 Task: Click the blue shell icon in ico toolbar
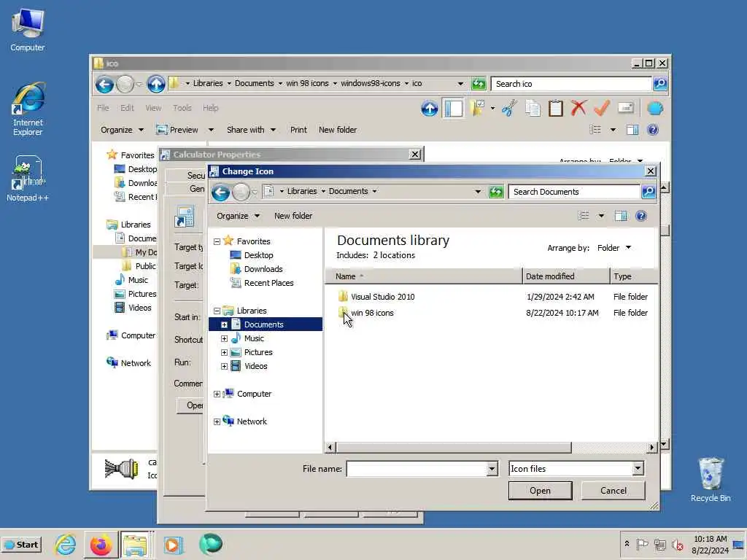coord(654,108)
